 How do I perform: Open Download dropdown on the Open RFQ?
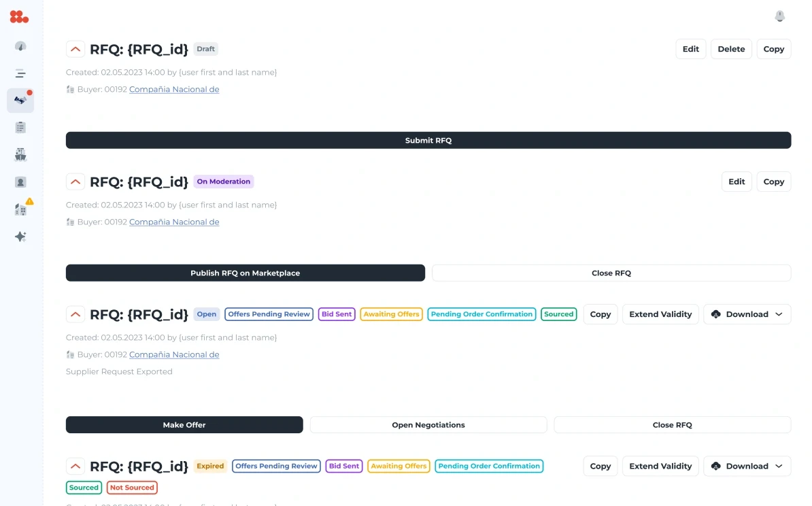click(x=747, y=314)
